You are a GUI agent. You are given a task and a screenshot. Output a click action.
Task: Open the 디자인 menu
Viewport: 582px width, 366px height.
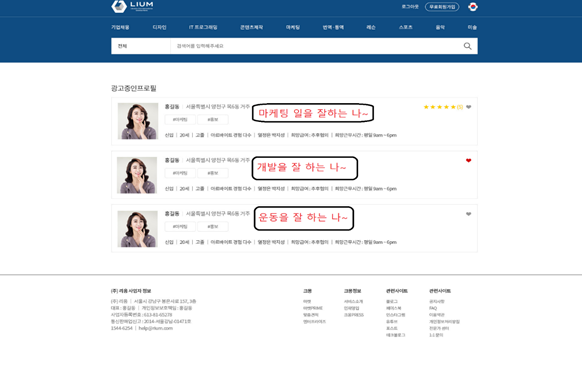pyautogui.click(x=159, y=27)
